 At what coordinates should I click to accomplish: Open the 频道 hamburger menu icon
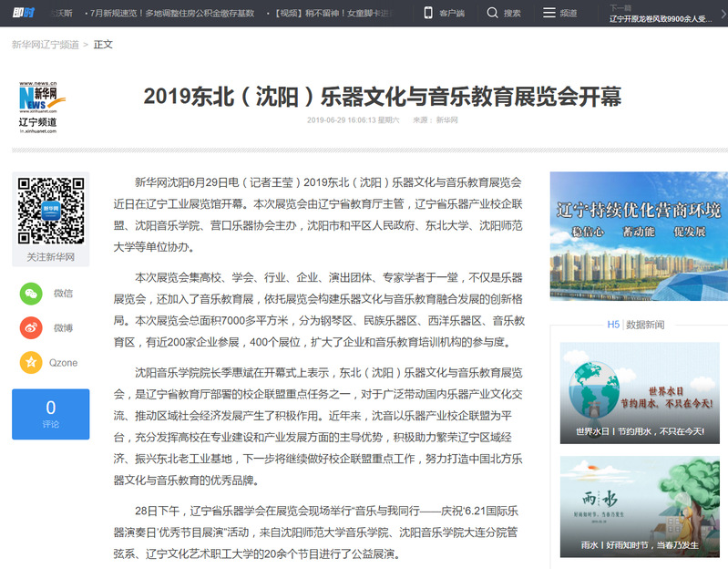pyautogui.click(x=549, y=13)
